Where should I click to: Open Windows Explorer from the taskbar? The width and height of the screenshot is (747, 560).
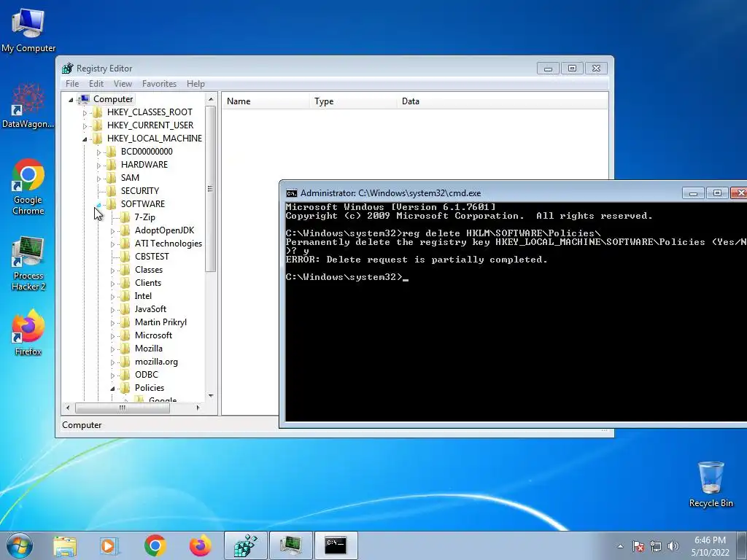pyautogui.click(x=65, y=545)
